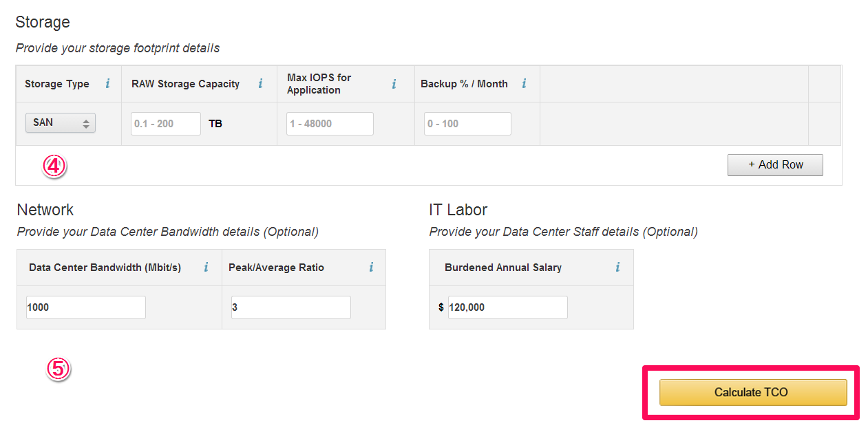Open the Storage Type info tooltip
Viewport: 868px width, 445px height.
[107, 83]
